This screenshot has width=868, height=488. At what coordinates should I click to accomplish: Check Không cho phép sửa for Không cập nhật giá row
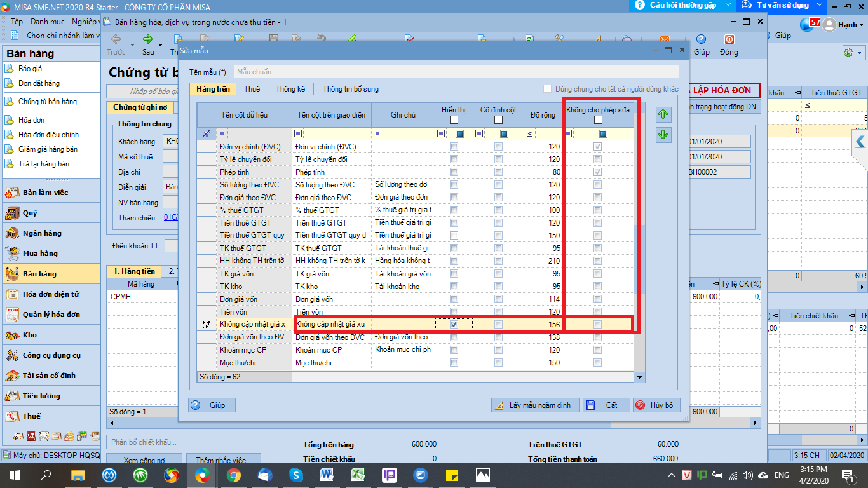598,324
